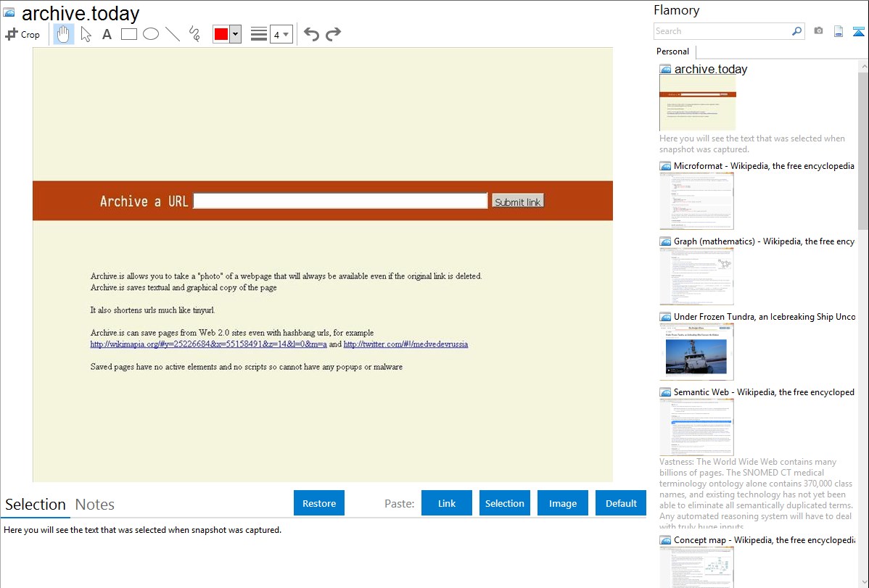Select the arrow pointer tool

[86, 34]
